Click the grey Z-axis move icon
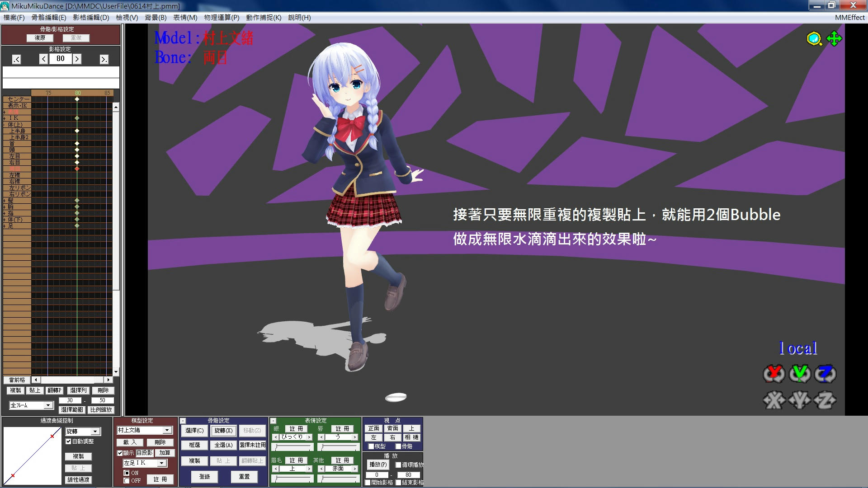Screen dimensions: 868x488 click(x=826, y=400)
